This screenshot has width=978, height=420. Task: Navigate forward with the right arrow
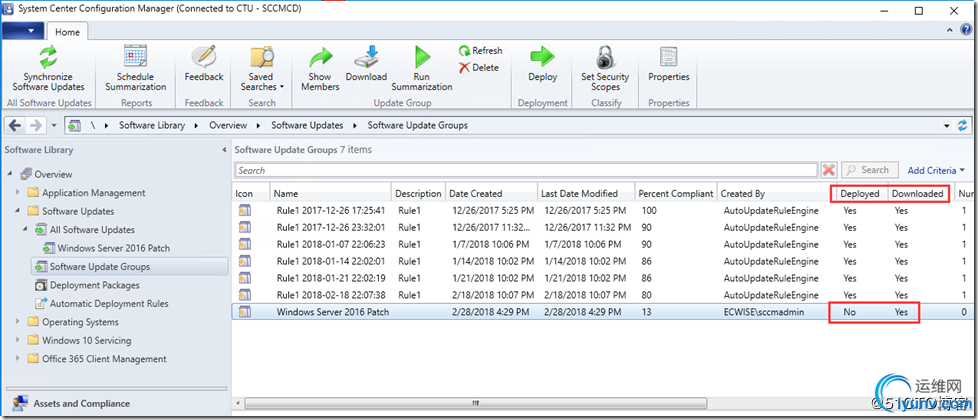36,125
